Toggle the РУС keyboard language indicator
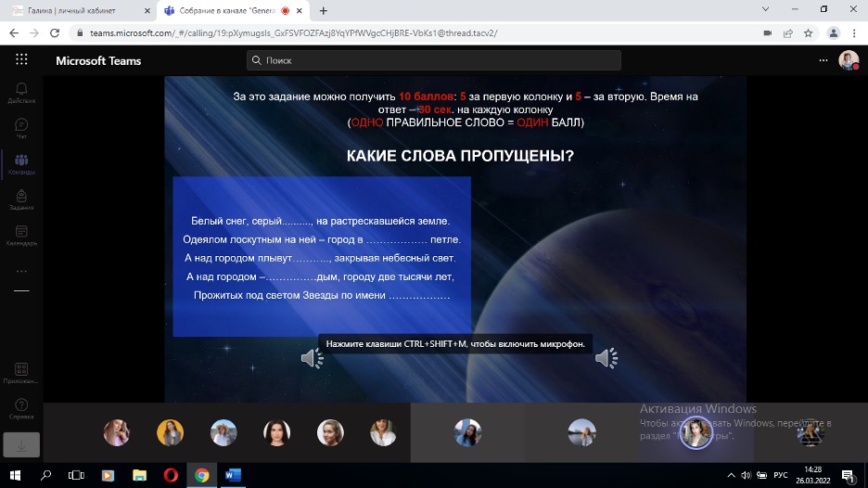 coord(780,475)
